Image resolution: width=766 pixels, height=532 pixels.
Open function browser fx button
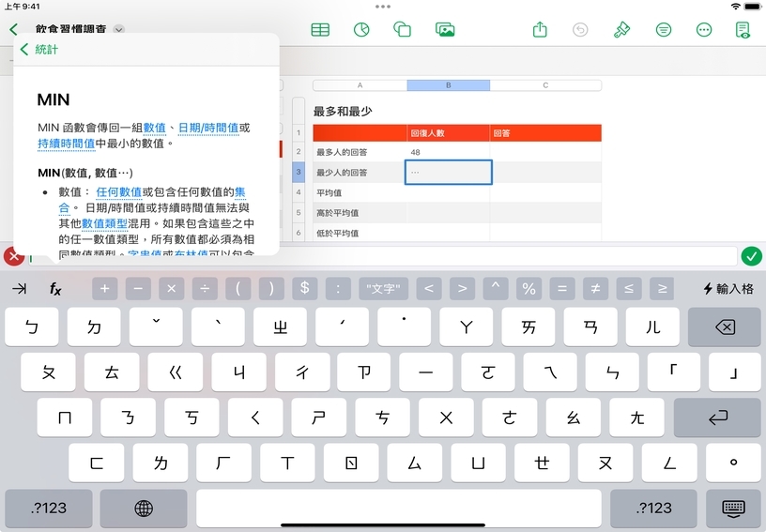[x=55, y=289]
